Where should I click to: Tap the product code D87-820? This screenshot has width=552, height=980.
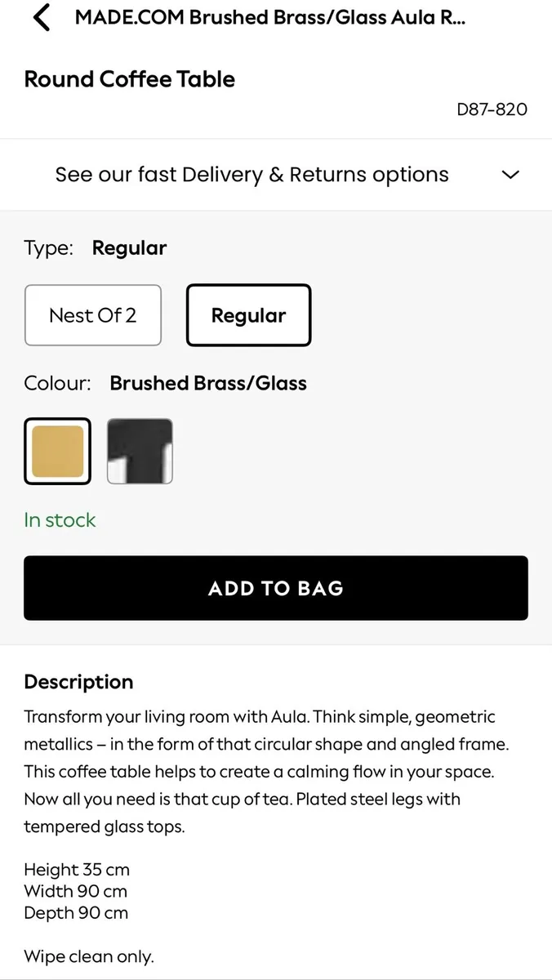pos(492,109)
